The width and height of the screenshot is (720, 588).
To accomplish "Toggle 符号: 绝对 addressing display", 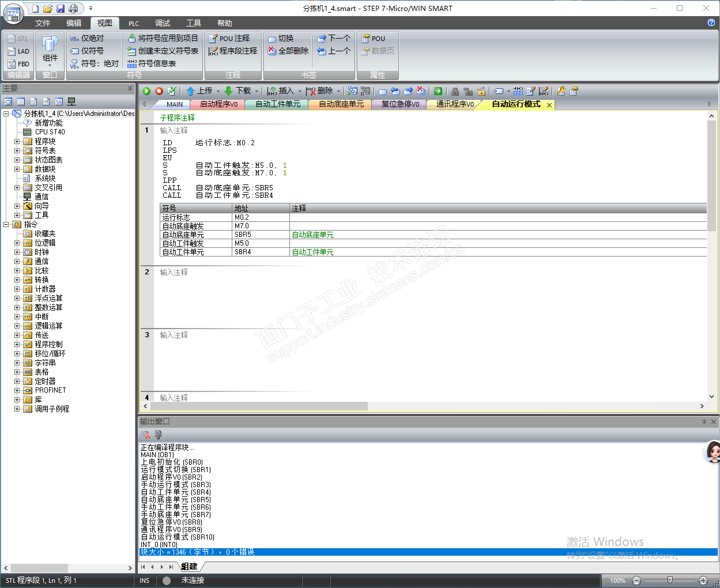I will pos(95,63).
